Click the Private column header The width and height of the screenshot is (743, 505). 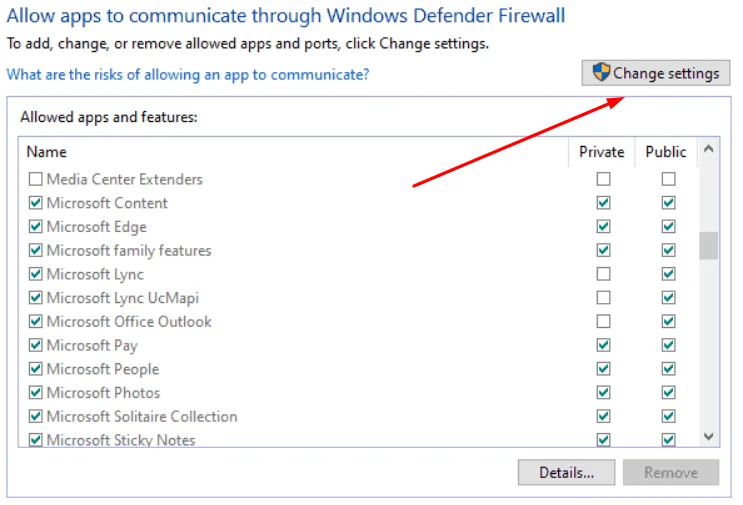[x=601, y=152]
